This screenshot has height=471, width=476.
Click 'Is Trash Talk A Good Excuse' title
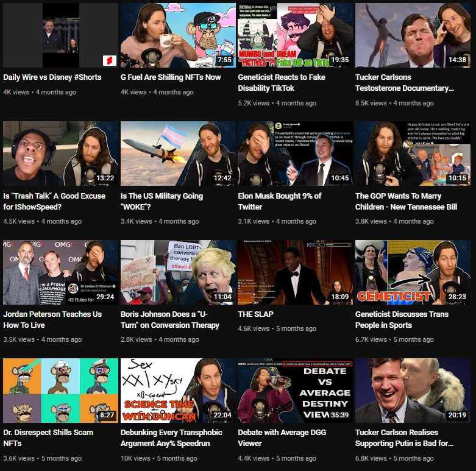coord(54,201)
